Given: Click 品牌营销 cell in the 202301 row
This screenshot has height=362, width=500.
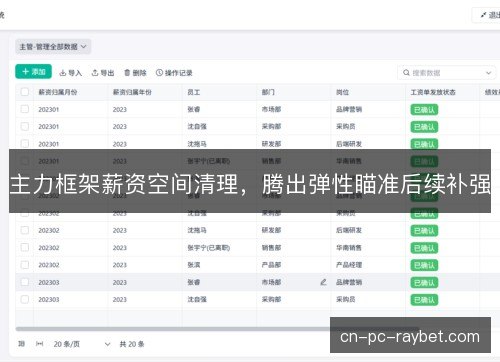Looking at the screenshot, I should point(349,109).
